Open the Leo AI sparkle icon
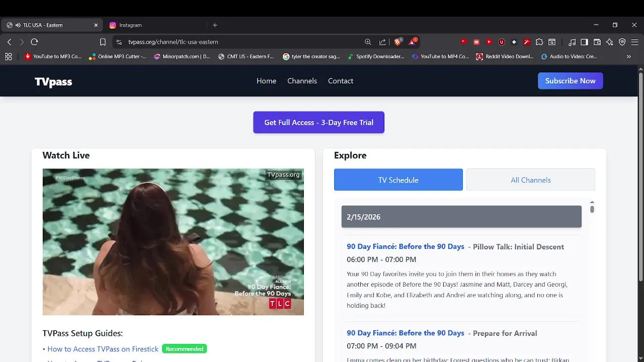 coord(610,42)
